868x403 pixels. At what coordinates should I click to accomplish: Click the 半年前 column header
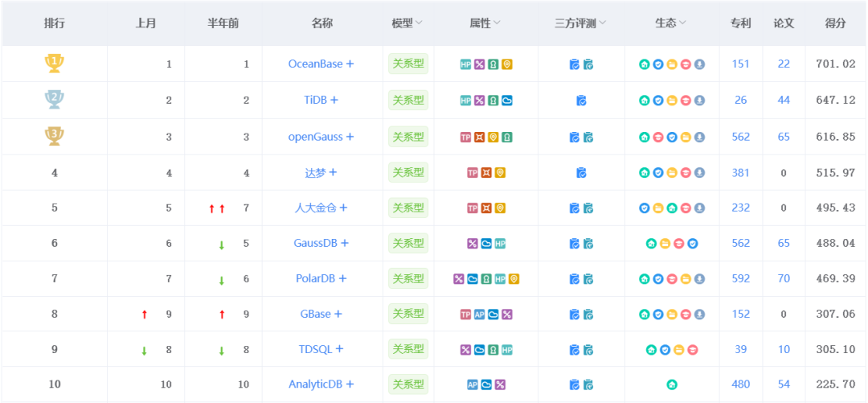tap(223, 23)
